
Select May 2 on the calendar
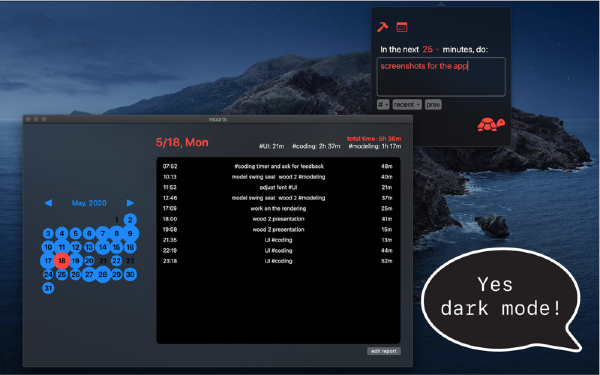tap(130, 220)
